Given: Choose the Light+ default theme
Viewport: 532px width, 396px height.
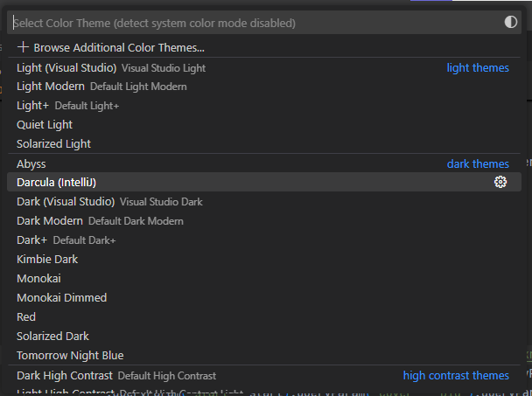Looking at the screenshot, I should (x=264, y=106).
